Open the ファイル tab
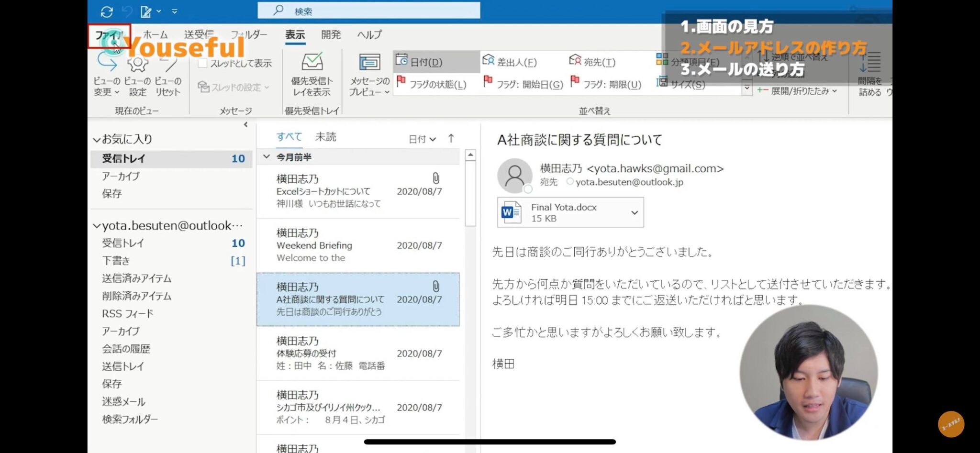Image resolution: width=980 pixels, height=453 pixels. (x=109, y=35)
